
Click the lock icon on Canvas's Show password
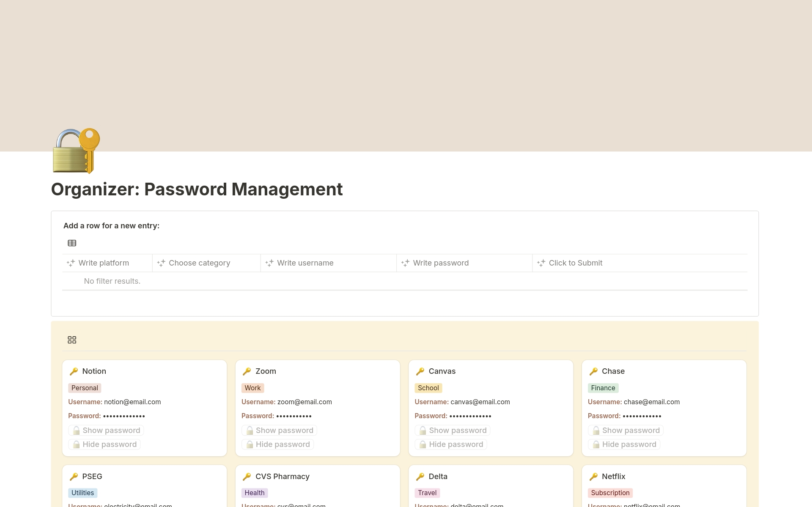tap(422, 430)
